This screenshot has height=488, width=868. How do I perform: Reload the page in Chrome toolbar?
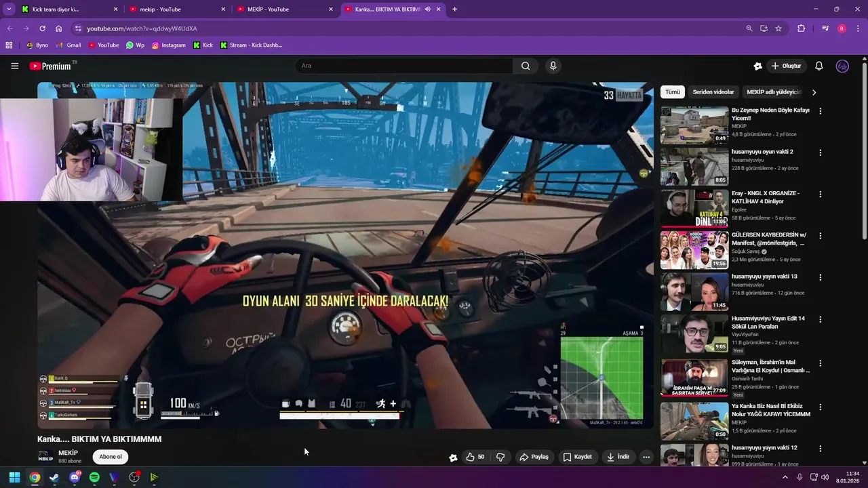point(42,28)
